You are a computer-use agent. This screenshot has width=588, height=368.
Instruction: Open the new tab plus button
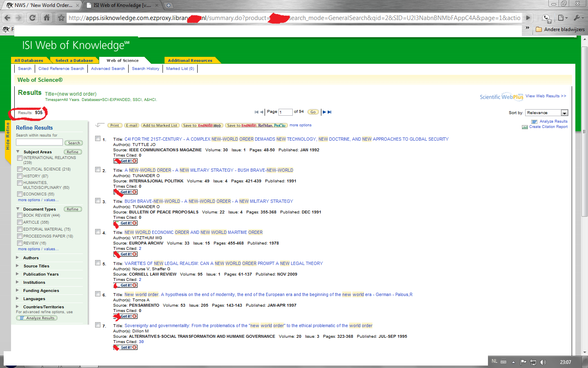tap(168, 5)
